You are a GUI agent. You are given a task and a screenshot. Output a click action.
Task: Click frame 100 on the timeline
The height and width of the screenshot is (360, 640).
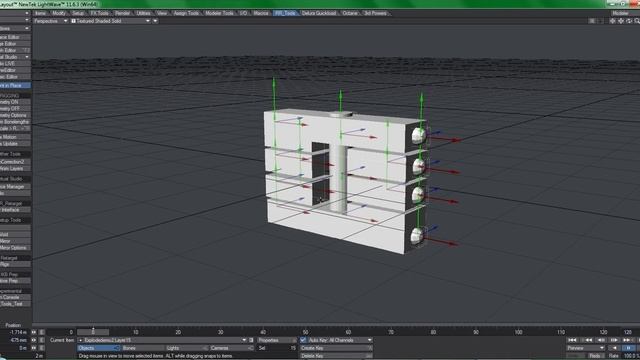[x=518, y=332]
